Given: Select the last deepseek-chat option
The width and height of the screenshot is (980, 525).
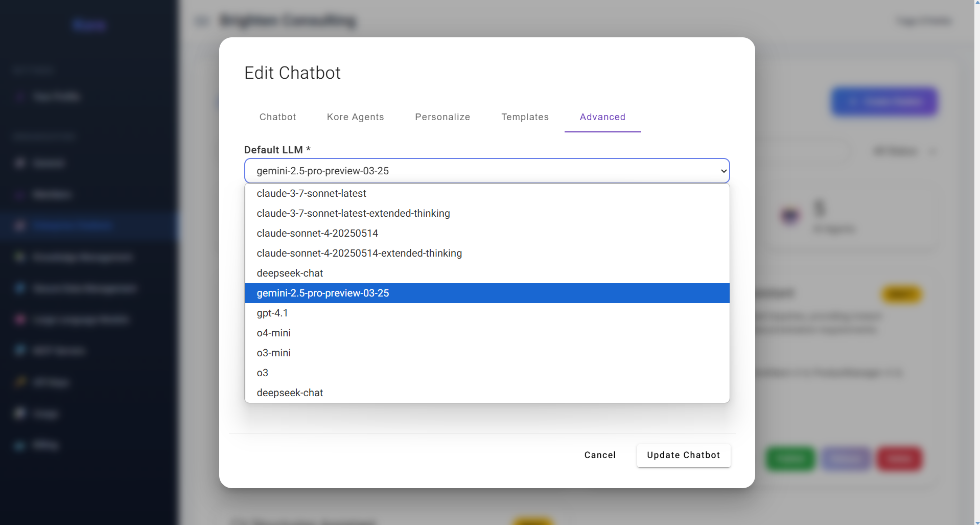Looking at the screenshot, I should coord(487,393).
